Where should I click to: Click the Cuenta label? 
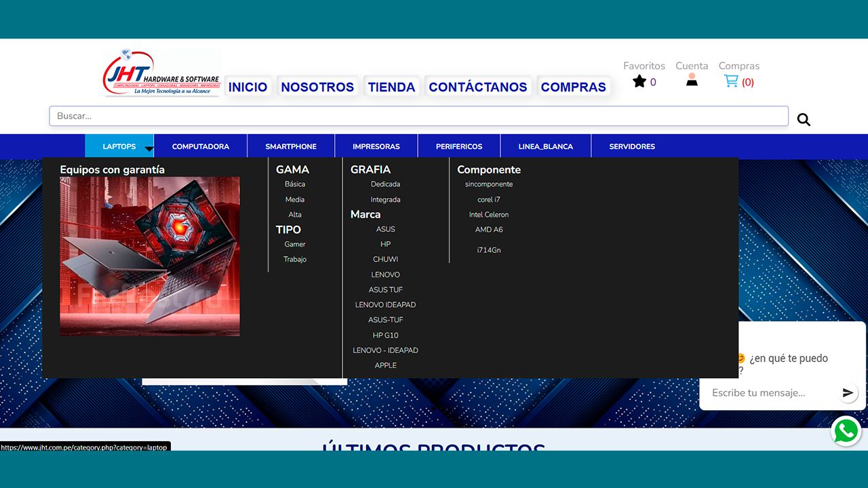click(692, 66)
